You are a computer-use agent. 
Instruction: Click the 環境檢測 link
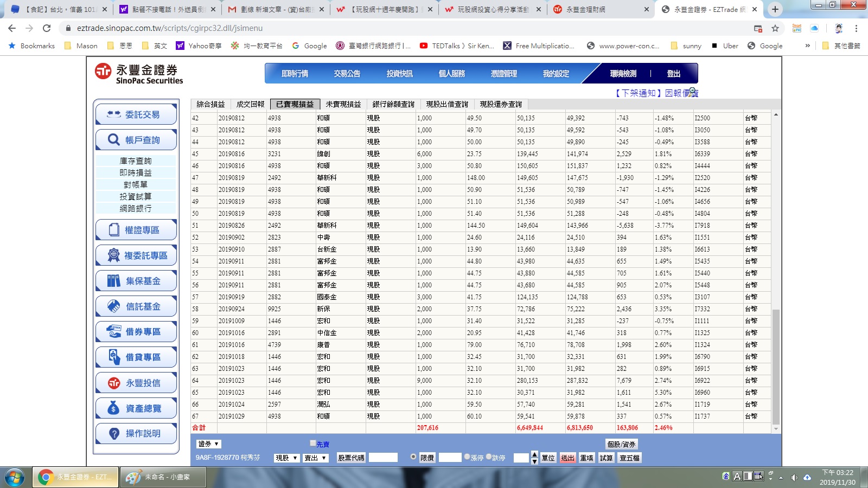click(x=623, y=74)
